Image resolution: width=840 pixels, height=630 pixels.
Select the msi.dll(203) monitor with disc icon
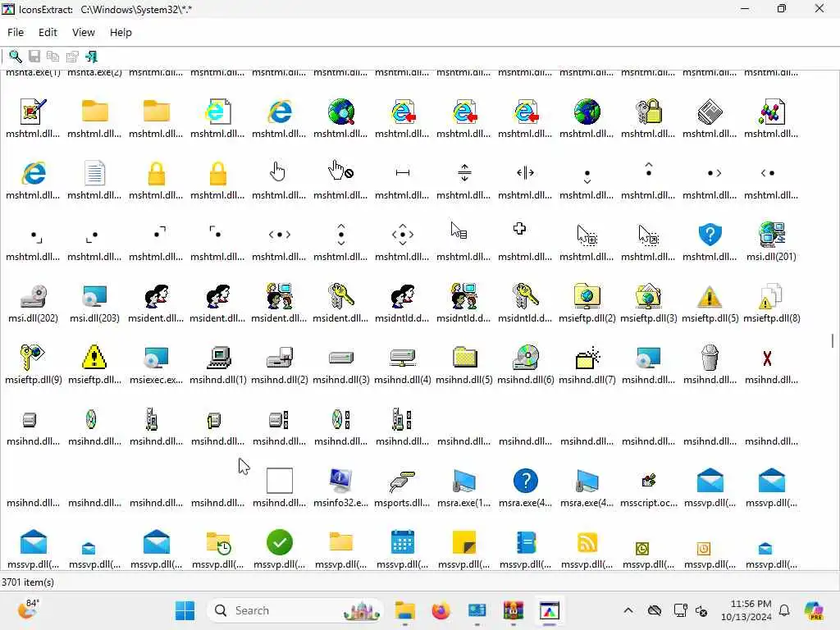95,295
